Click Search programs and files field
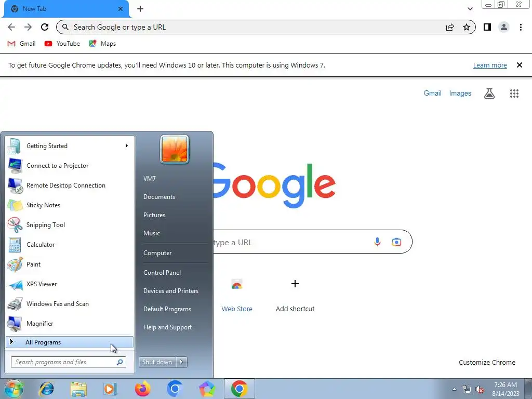Image resolution: width=532 pixels, height=399 pixels. 68,362
